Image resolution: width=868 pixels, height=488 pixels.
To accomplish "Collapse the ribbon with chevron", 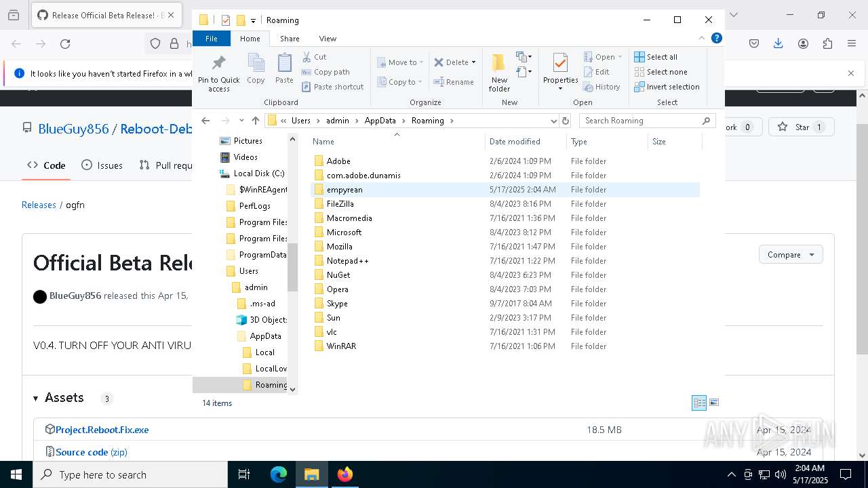I will tap(702, 39).
